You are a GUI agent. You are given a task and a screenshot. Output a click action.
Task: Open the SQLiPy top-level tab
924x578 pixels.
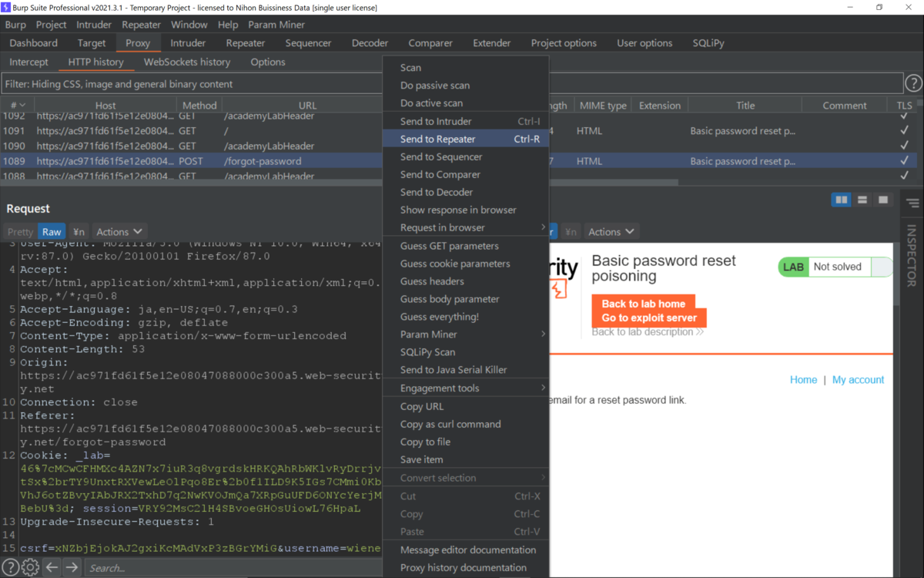tap(708, 43)
